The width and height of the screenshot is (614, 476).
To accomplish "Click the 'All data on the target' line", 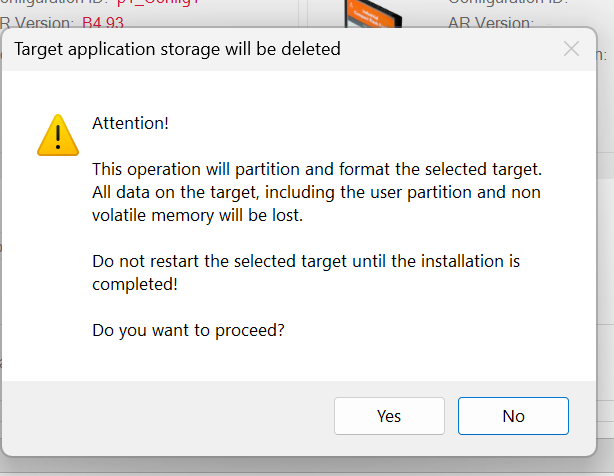I will (x=316, y=192).
